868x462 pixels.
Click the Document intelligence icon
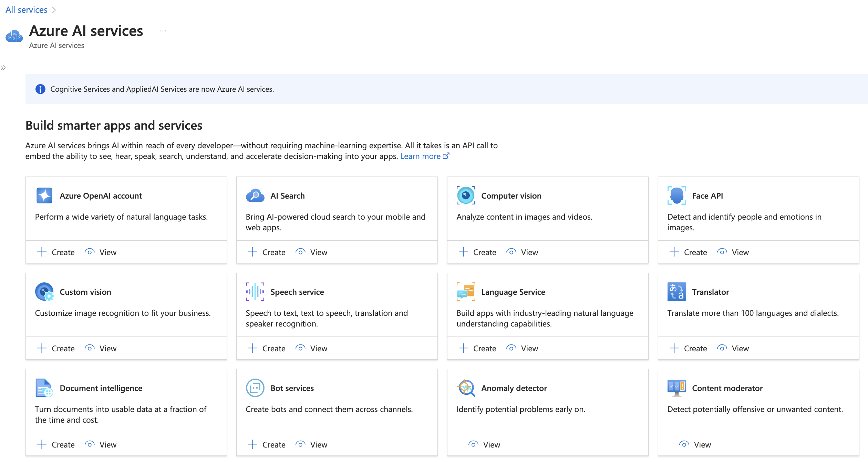(44, 388)
